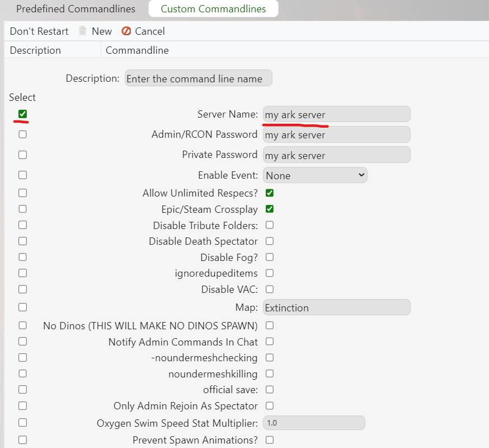The width and height of the screenshot is (489, 448).
Task: Select the Prevent Spawn Animations row checkbox
Action: click(22, 440)
